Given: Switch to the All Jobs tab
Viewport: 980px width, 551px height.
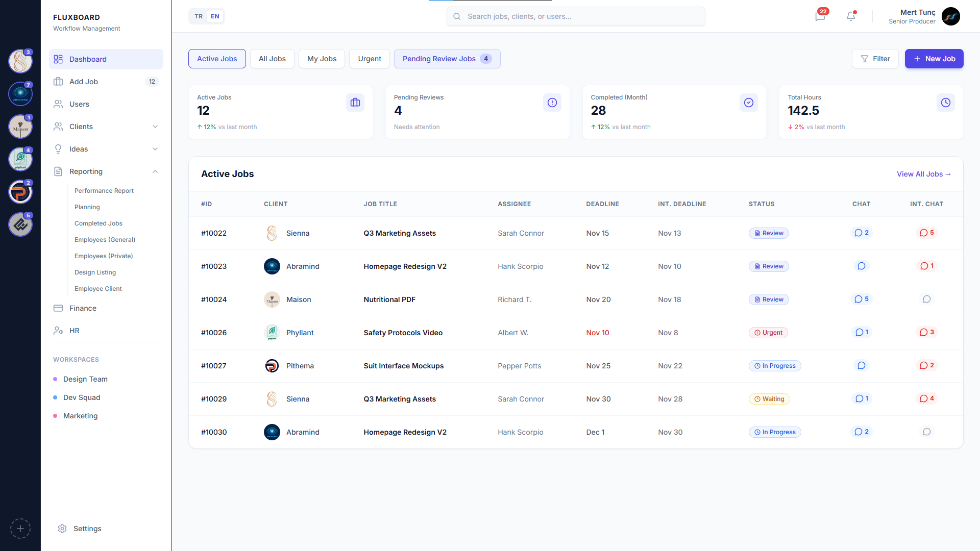Looking at the screenshot, I should [x=272, y=59].
